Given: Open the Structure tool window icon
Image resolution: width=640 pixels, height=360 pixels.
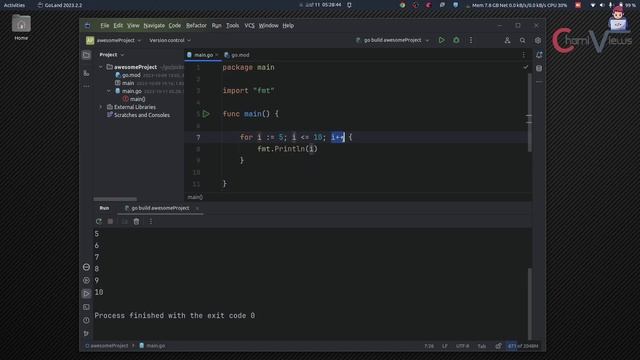Looking at the screenshot, I should [x=86, y=73].
